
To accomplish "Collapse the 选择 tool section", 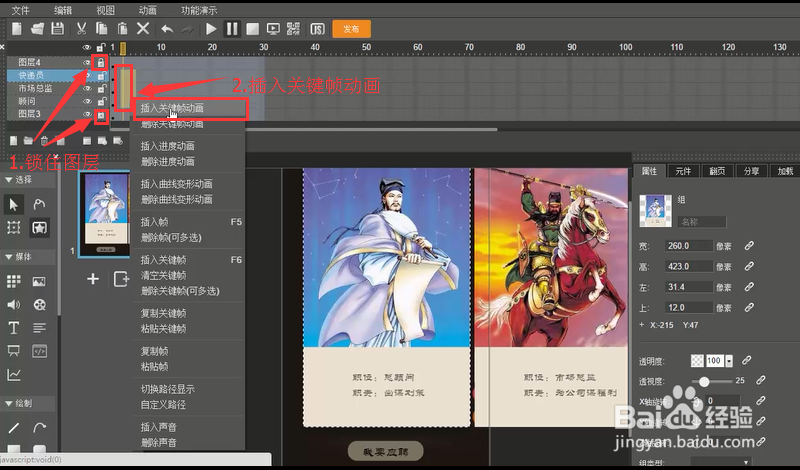I will (x=9, y=180).
